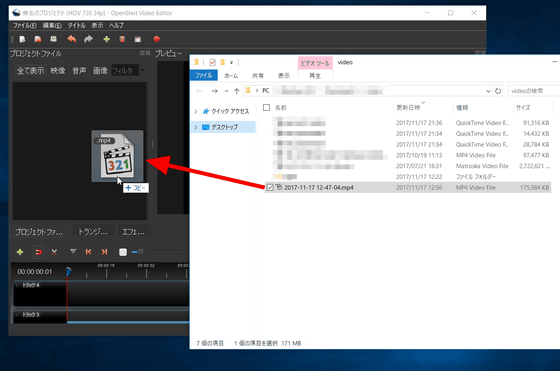Open Explorer quick access toolbar customize dropdown
Viewport: 560px width, 371px height.
pyautogui.click(x=231, y=62)
